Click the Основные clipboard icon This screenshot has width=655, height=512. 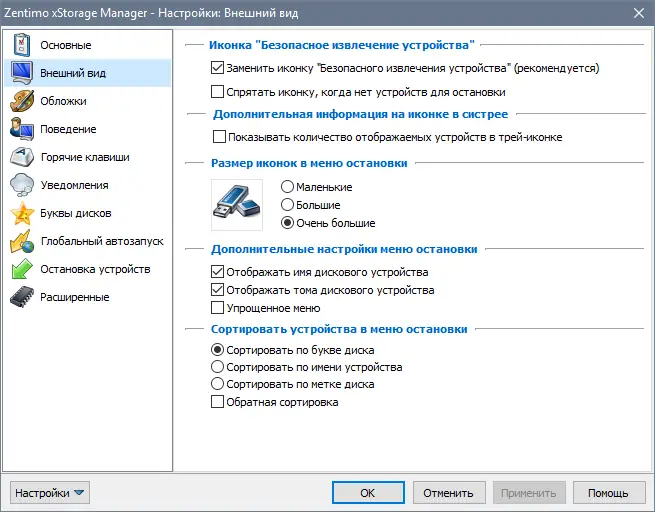point(21,45)
